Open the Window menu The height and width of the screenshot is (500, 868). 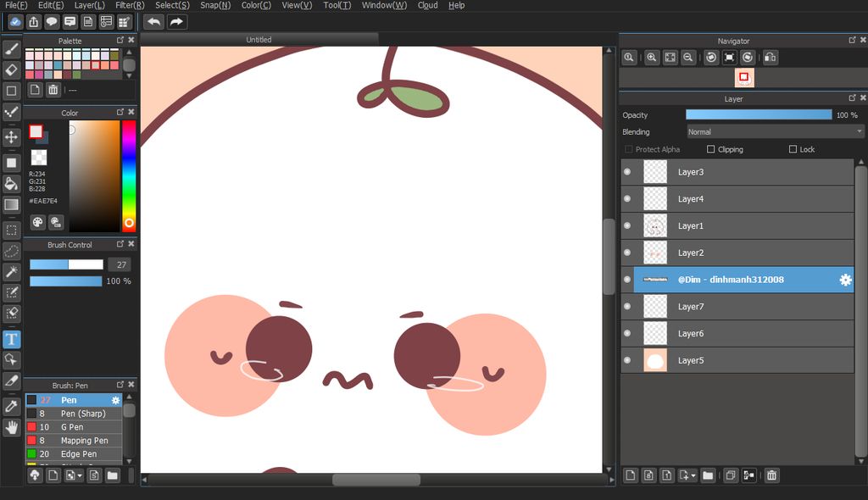click(x=384, y=6)
